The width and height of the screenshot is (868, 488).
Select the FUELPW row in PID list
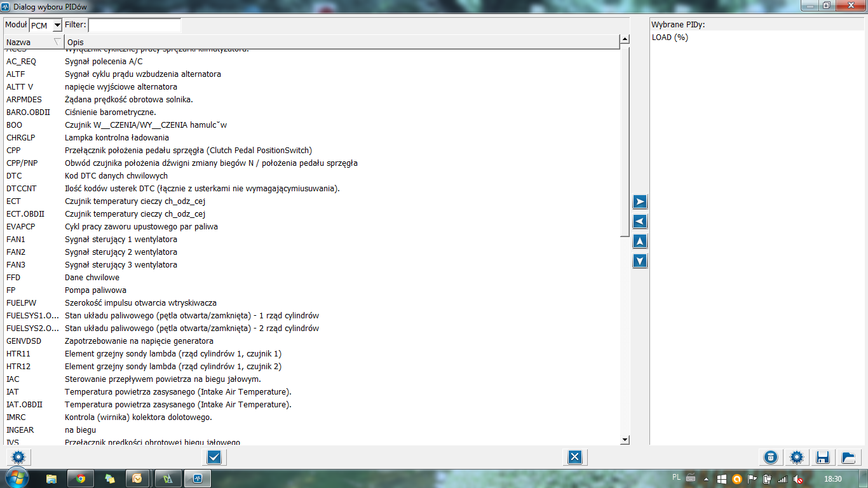click(22, 303)
